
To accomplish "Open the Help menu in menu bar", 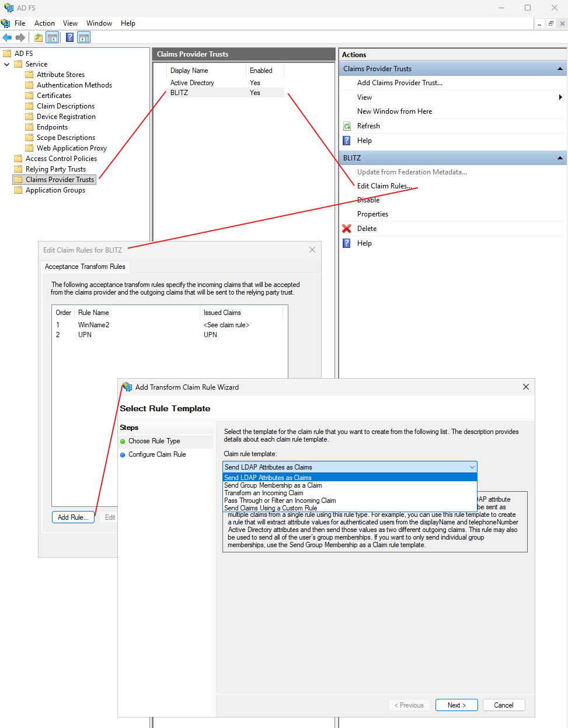I will tap(128, 23).
